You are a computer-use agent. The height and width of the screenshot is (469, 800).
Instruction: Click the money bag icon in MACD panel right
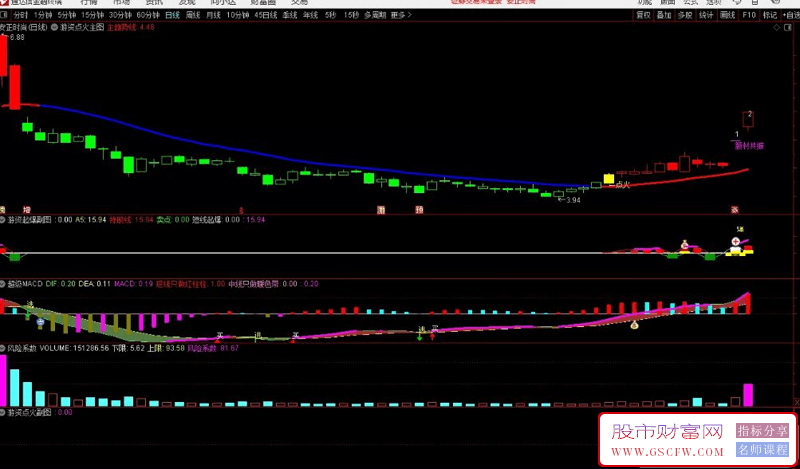pyautogui.click(x=634, y=325)
